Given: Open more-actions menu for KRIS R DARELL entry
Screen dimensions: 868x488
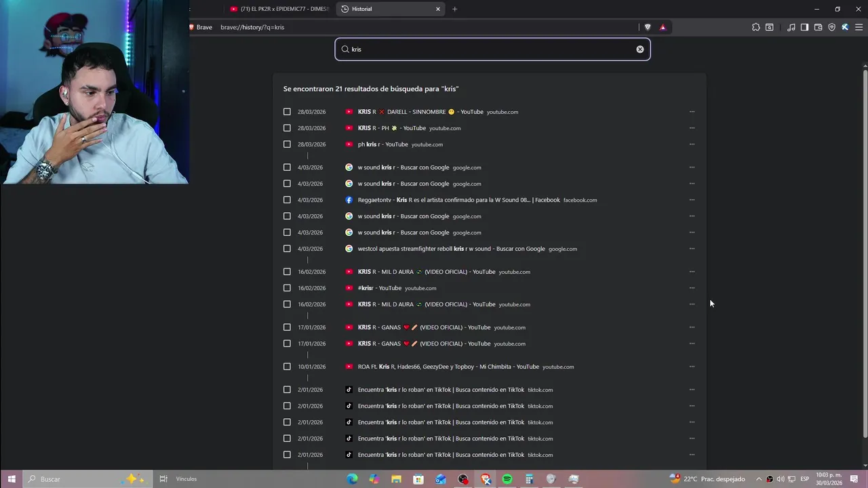Looking at the screenshot, I should pos(692,112).
